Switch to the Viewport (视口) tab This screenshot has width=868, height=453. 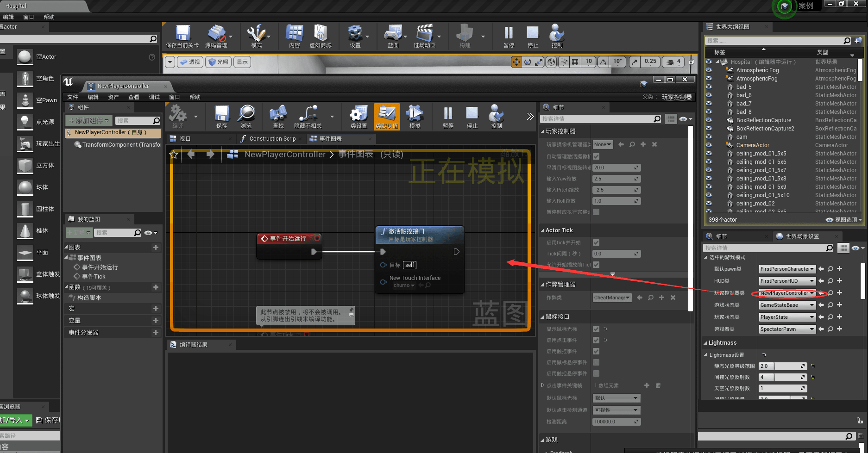(x=185, y=139)
